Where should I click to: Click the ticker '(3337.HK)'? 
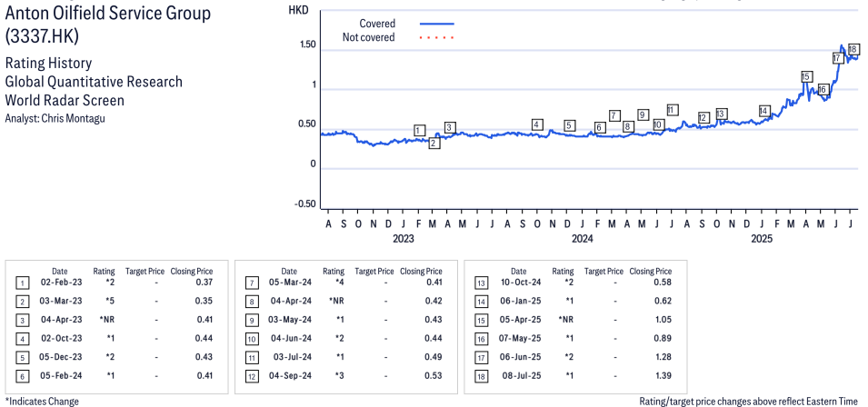pos(42,36)
